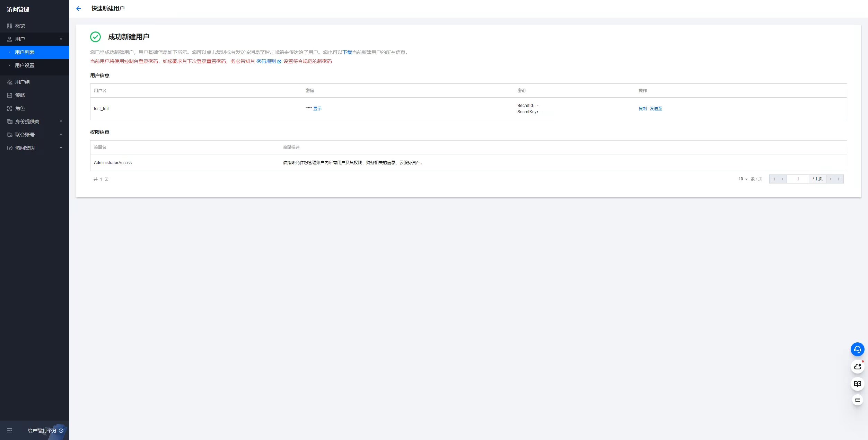Open 概览 overview in the sidebar

point(20,26)
